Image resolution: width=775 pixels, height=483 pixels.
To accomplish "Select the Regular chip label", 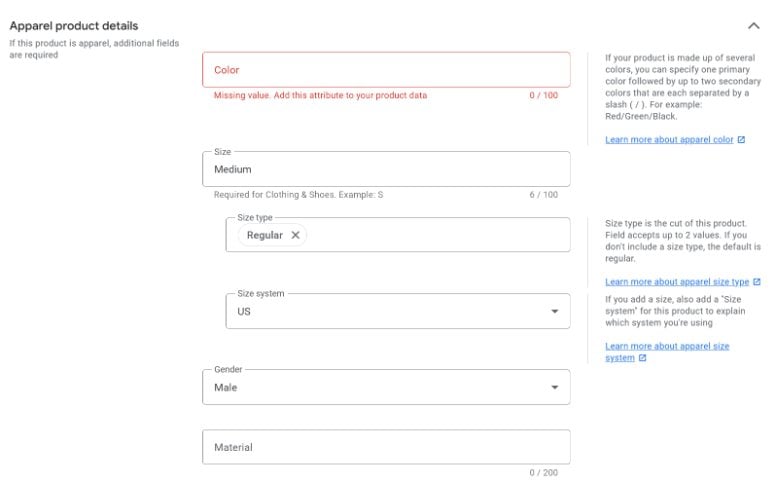I will click(x=264, y=235).
